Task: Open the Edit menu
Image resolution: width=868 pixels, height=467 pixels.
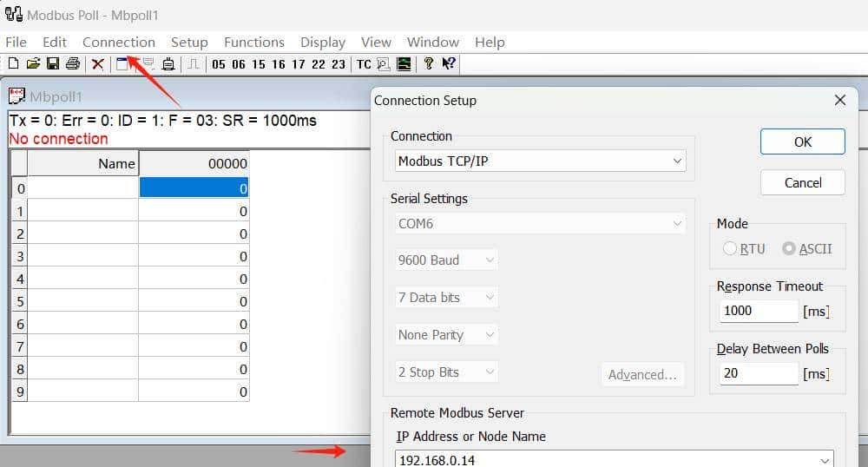Action: [x=54, y=42]
